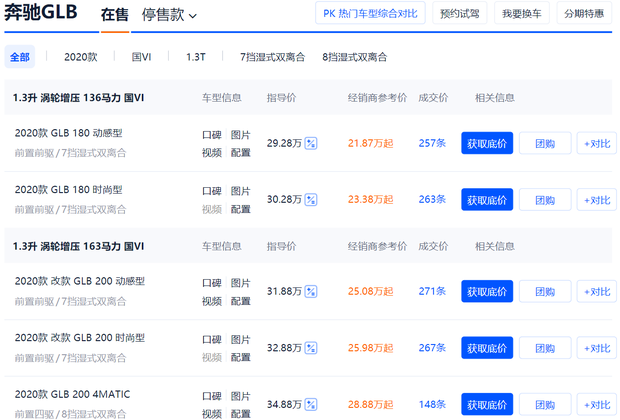Image resolution: width=620 pixels, height=420 pixels.
Task: Open 配置 for GLB 180 动感型
Action: click(x=240, y=152)
